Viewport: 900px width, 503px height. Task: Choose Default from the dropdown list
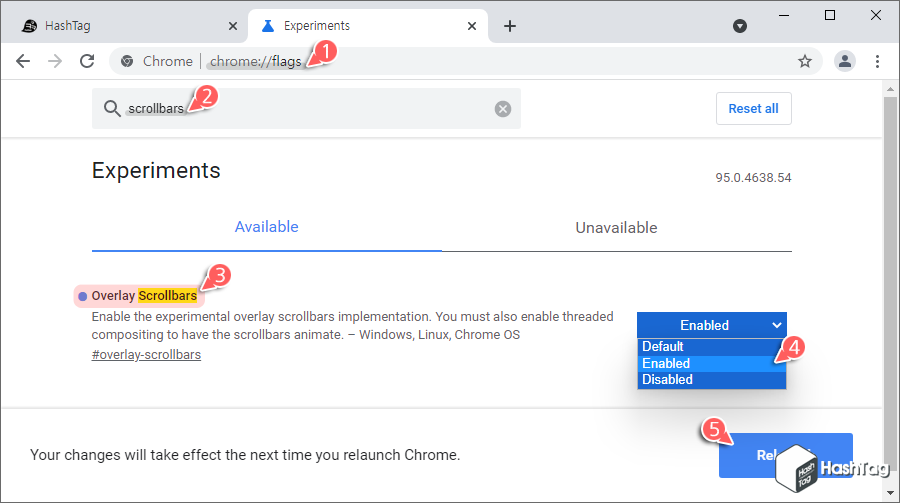[x=711, y=347]
